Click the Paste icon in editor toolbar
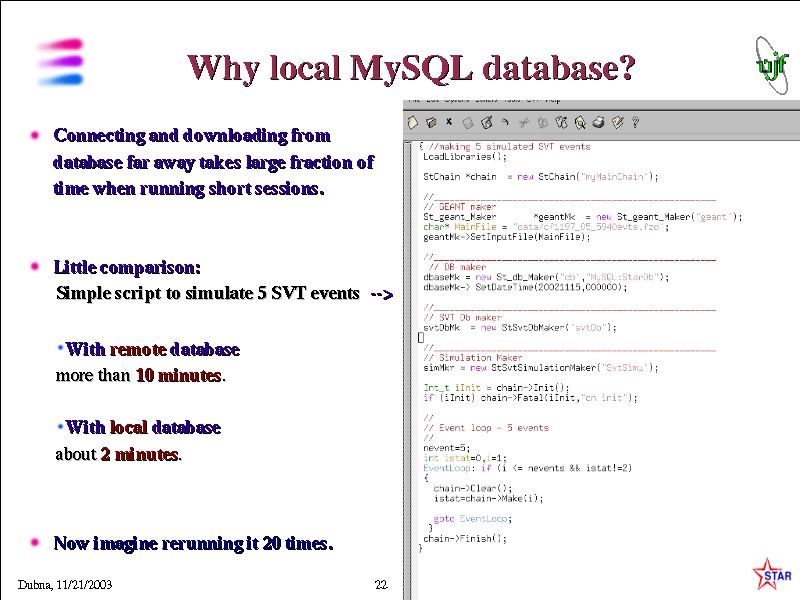The height and width of the screenshot is (600, 800). tap(561, 122)
